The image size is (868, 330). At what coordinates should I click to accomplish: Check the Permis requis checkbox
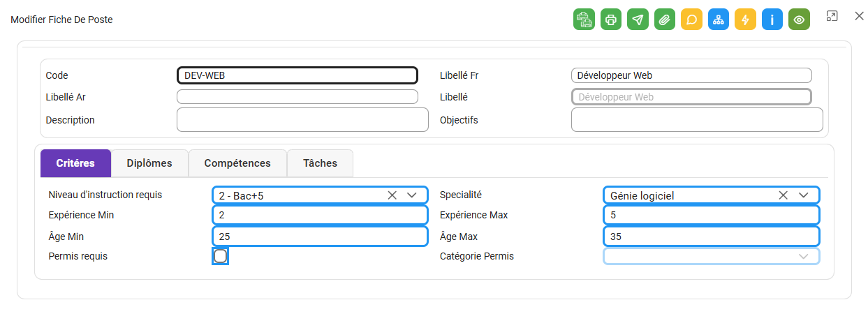click(221, 256)
